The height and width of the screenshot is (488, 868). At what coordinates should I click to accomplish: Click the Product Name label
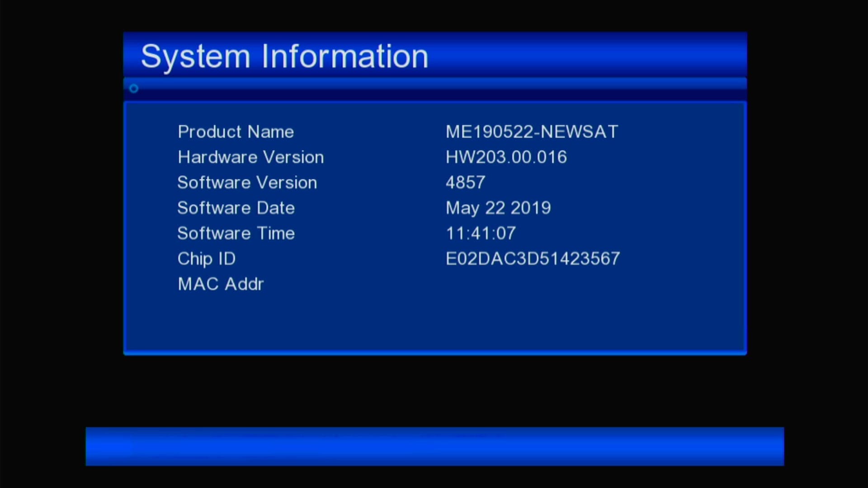tap(236, 131)
